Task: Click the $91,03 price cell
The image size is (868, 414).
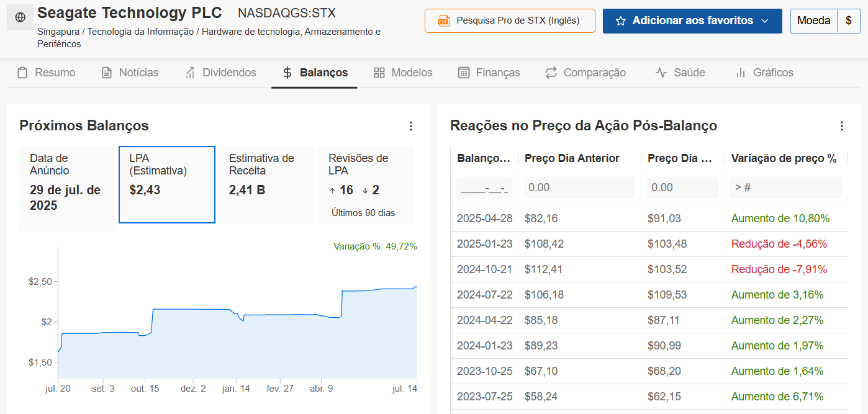Action: tap(664, 218)
